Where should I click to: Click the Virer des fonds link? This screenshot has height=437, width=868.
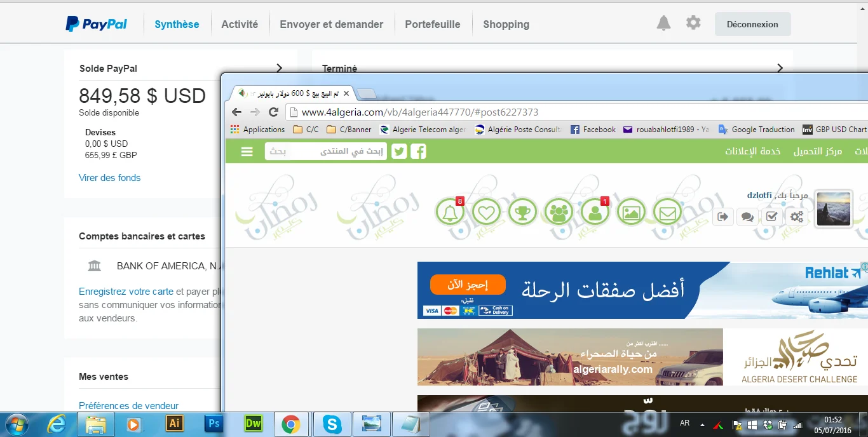[x=109, y=178]
